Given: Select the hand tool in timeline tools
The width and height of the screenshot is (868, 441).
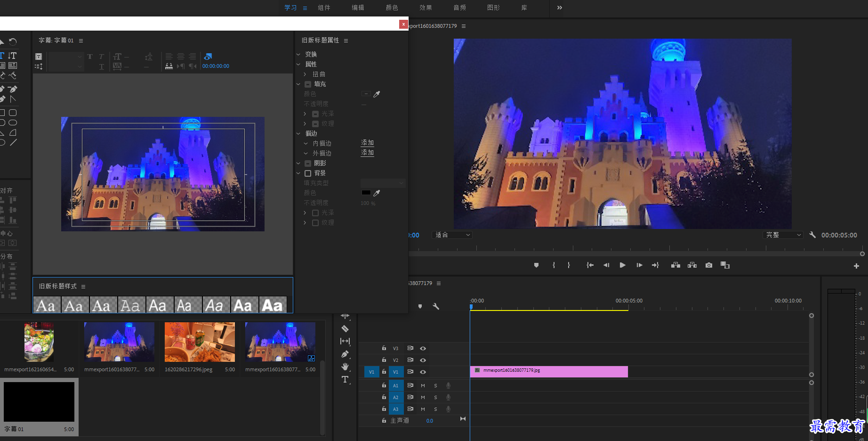Looking at the screenshot, I should coord(345,367).
